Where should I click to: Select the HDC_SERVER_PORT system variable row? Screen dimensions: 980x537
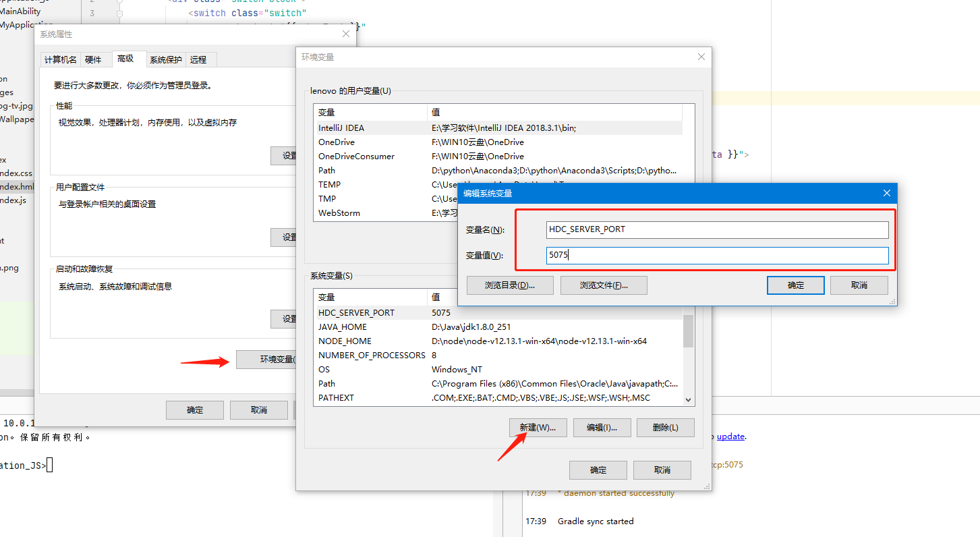coord(371,312)
